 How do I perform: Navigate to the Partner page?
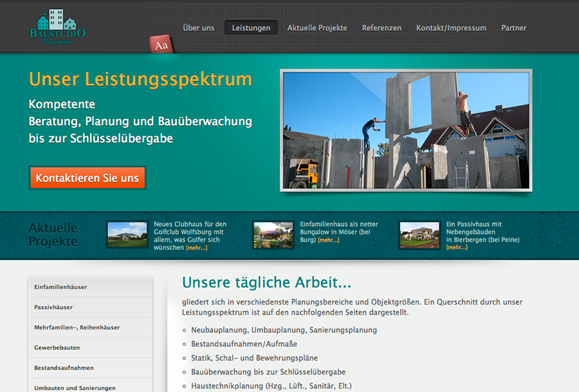point(513,28)
